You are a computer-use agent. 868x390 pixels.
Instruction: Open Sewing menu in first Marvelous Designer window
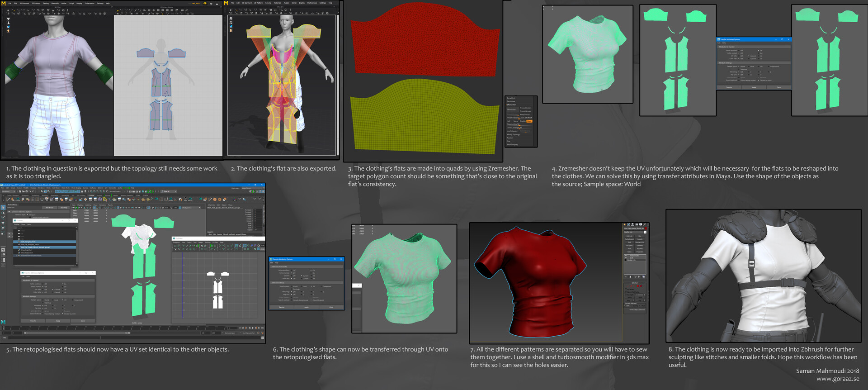coord(46,3)
